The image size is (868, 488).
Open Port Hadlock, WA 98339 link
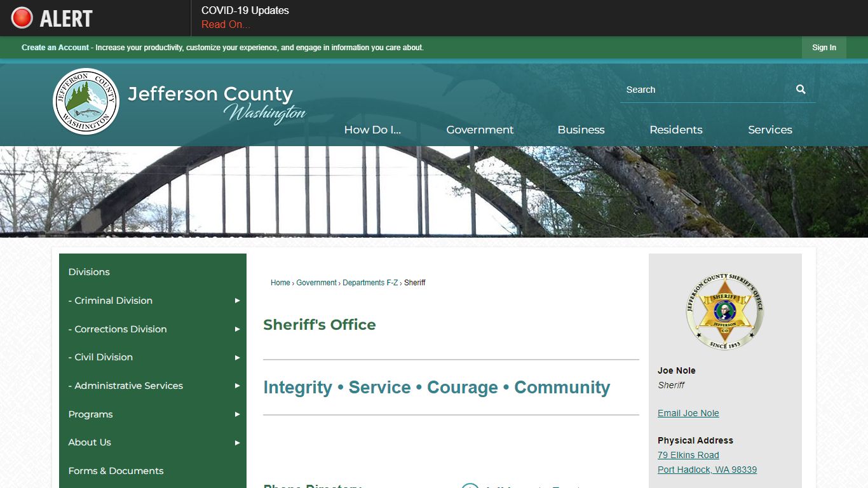coord(707,470)
